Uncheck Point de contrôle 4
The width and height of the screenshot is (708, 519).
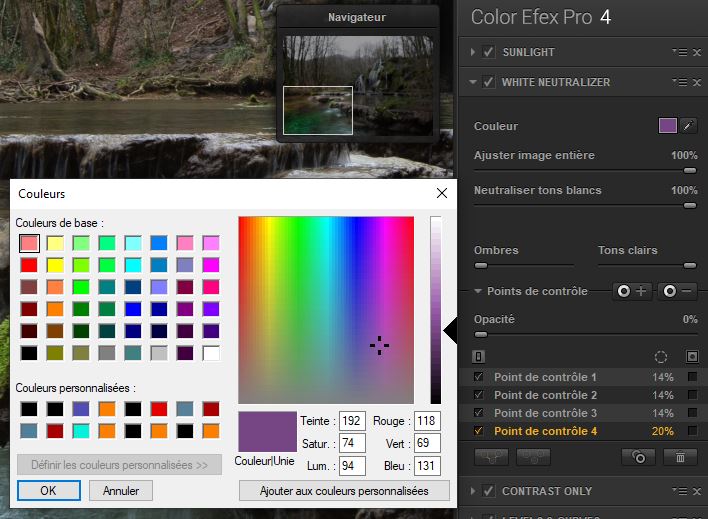[x=479, y=431]
